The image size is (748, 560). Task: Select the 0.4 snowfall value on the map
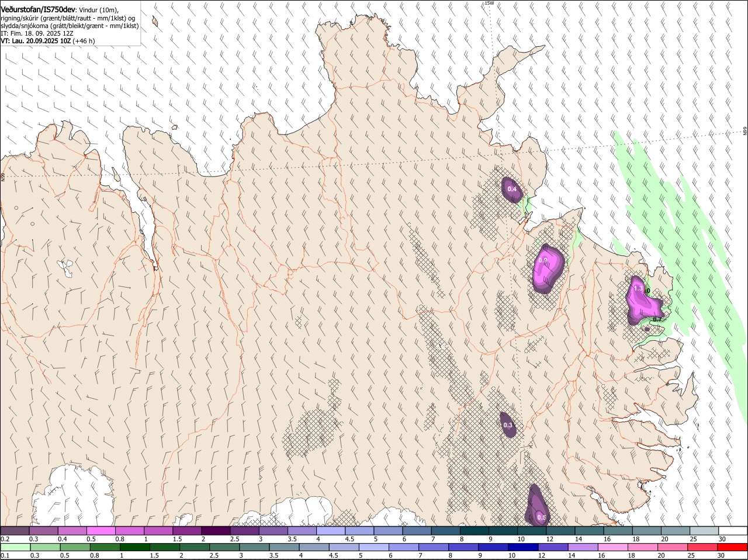point(512,189)
